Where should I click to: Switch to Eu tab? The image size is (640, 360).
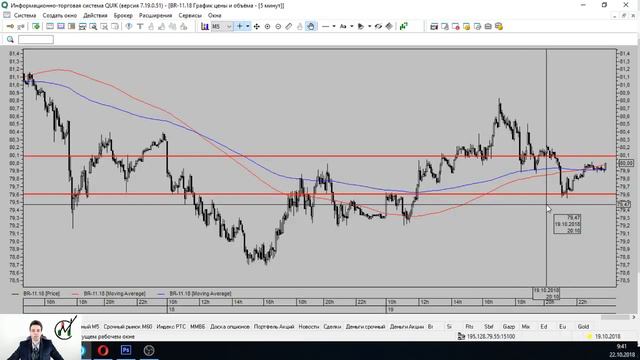coord(562,327)
